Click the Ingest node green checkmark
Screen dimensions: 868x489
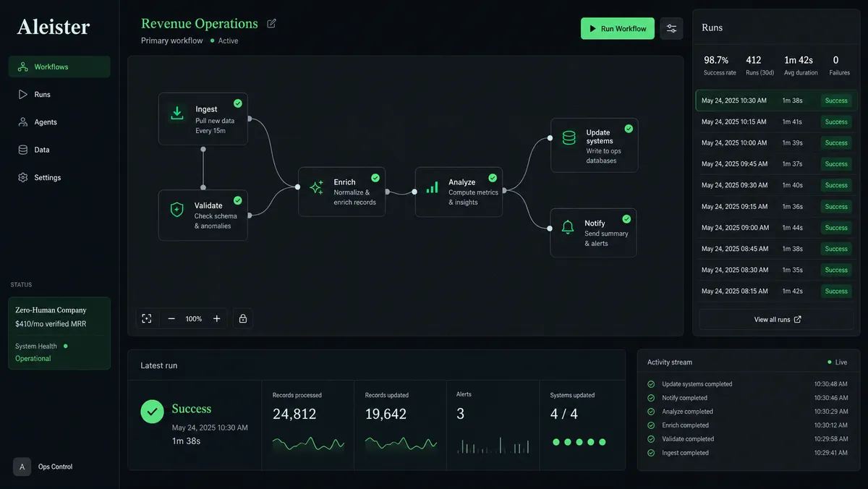[x=238, y=103]
